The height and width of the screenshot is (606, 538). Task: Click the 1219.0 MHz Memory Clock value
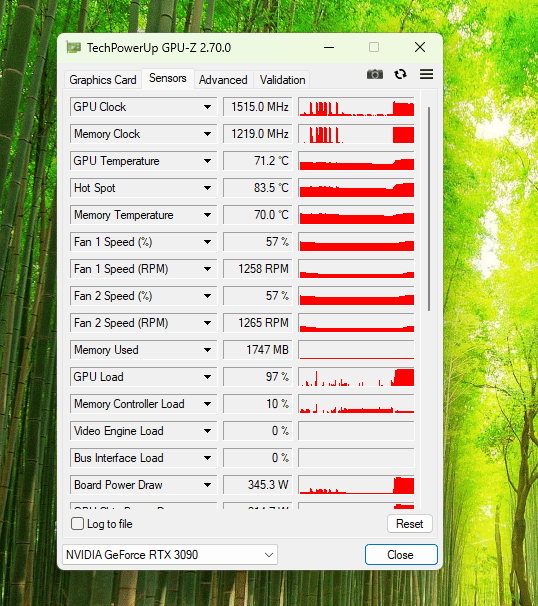258,134
